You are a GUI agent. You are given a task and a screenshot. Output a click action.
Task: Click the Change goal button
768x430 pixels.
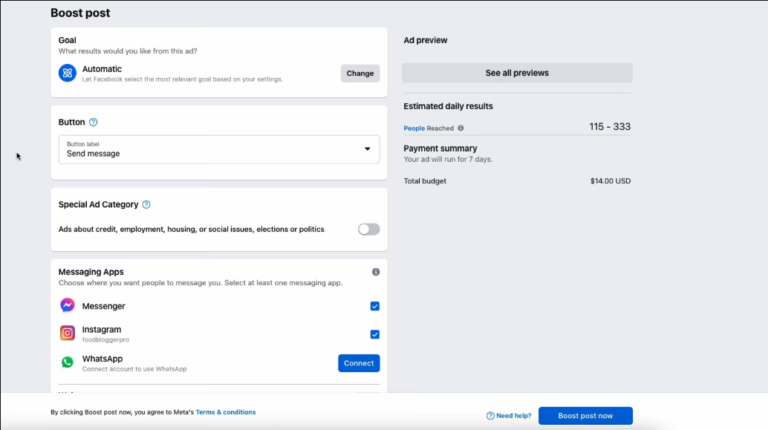click(360, 73)
